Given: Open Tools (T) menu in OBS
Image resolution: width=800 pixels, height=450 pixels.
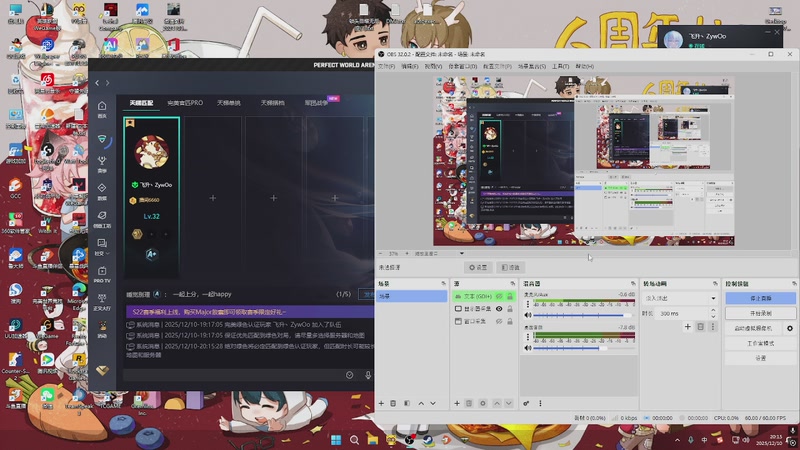Looking at the screenshot, I should (560, 66).
